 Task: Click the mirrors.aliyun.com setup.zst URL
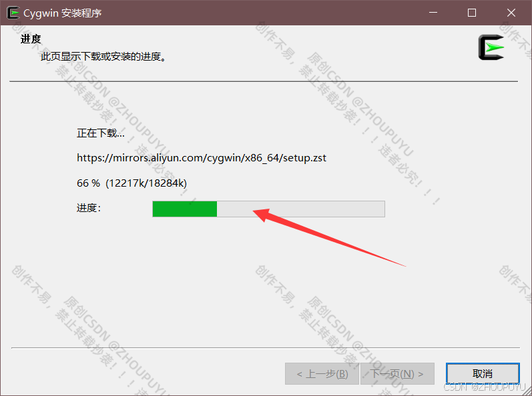(x=202, y=158)
